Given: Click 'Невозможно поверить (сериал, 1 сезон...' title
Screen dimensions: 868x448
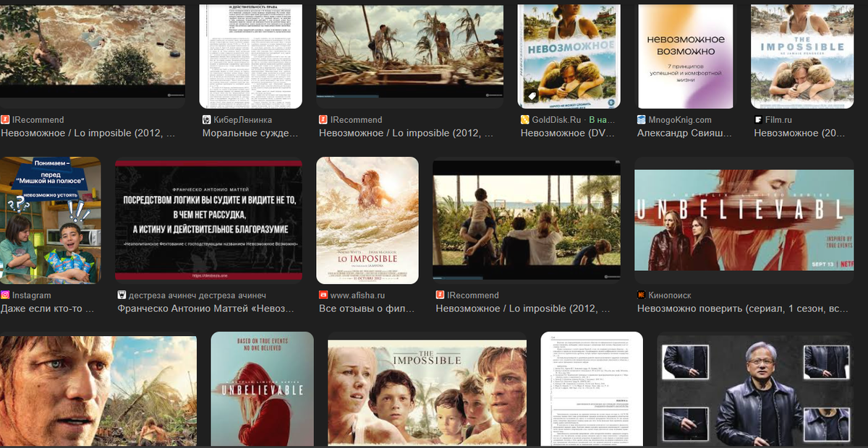Looking at the screenshot, I should pyautogui.click(x=743, y=309).
